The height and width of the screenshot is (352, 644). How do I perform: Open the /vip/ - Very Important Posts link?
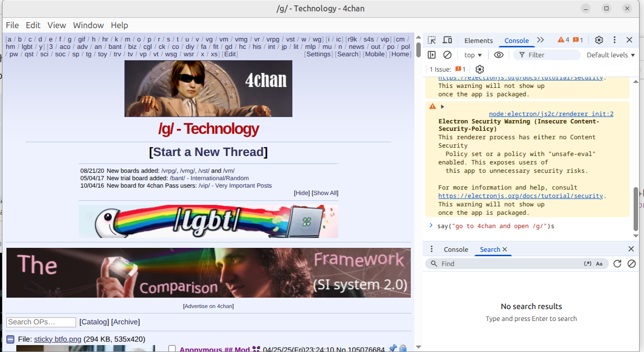pyautogui.click(x=235, y=186)
